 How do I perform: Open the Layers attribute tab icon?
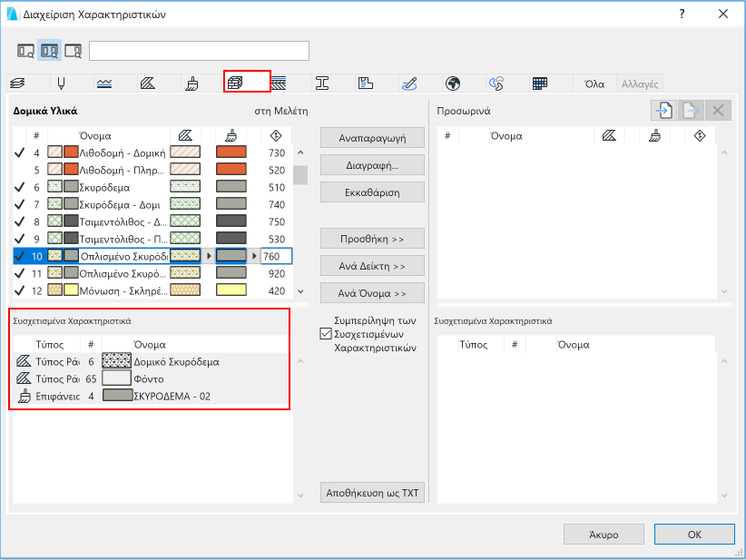(17, 84)
